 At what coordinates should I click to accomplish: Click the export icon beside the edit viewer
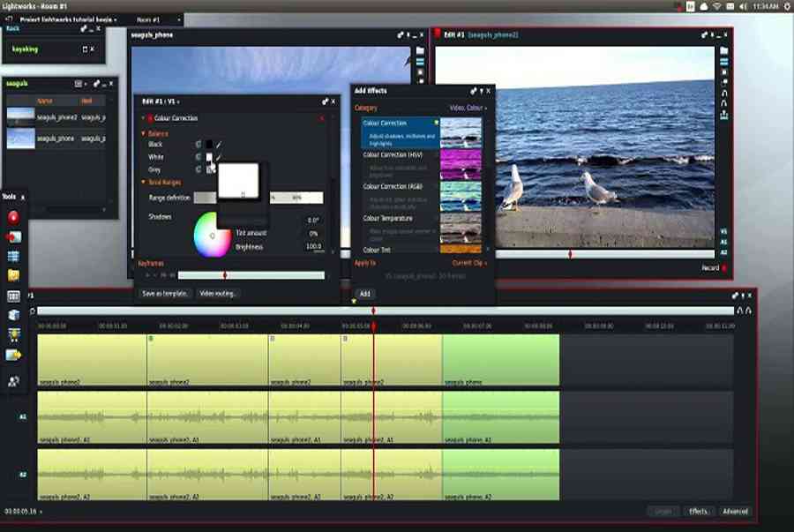click(x=724, y=114)
